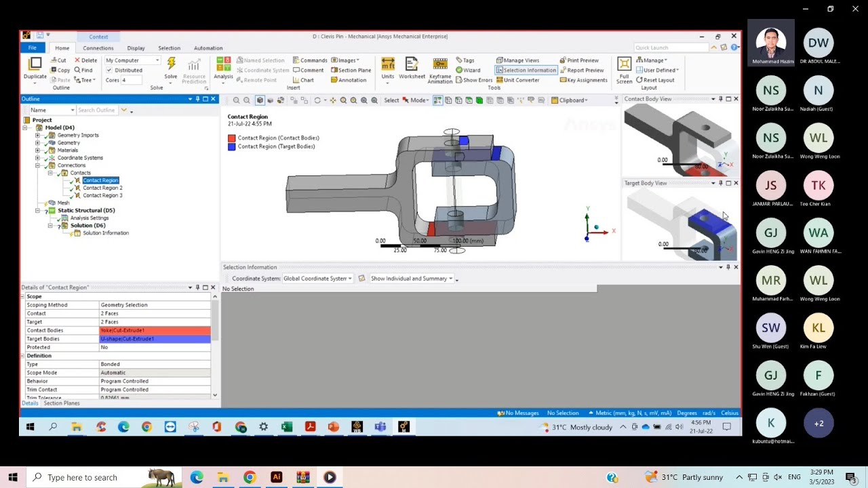Click the Delete command in ribbon
Image resolution: width=868 pixels, height=488 pixels.
(x=85, y=60)
